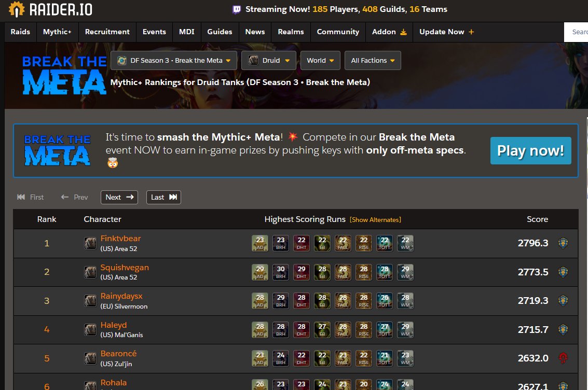Open Rainydaysx's 26 TOTT run badge
Image resolution: width=588 pixels, height=390 pixels.
pos(385,300)
